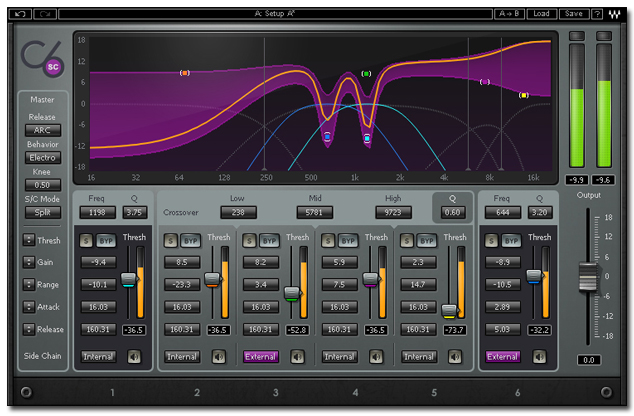The image size is (634, 416).
Task: Click band 6 Freq field 644
Action: 503,212
